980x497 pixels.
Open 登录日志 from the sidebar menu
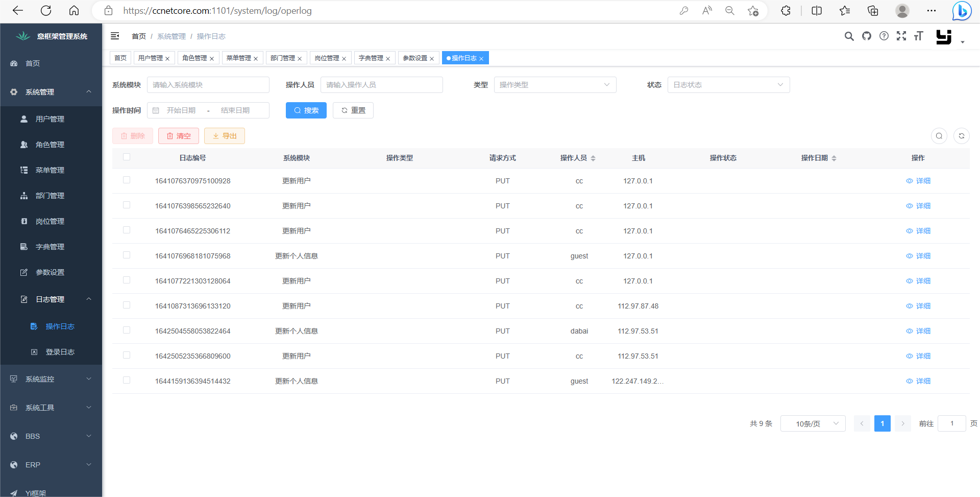click(60, 351)
